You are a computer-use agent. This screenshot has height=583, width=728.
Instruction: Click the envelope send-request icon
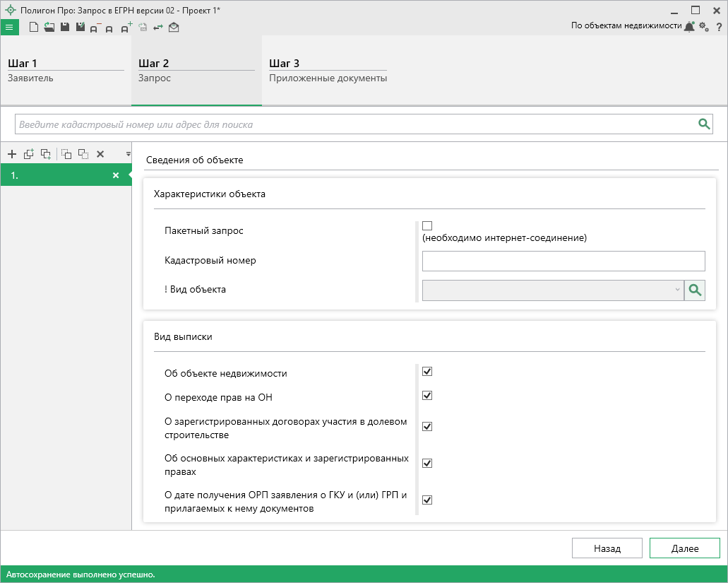174,27
